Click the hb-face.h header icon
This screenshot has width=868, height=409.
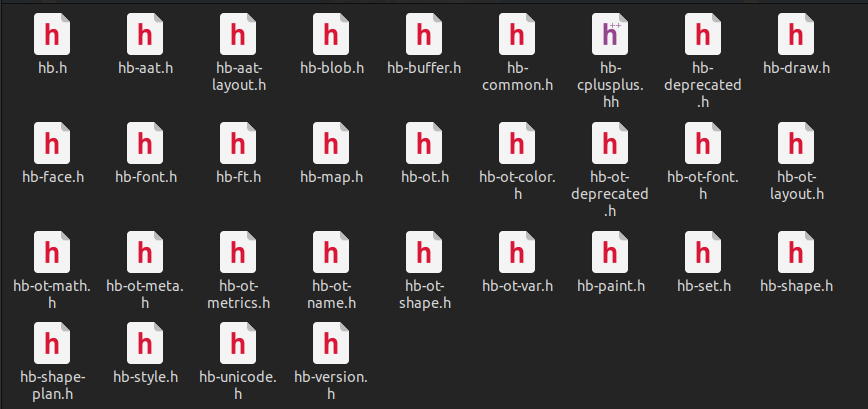pyautogui.click(x=52, y=143)
